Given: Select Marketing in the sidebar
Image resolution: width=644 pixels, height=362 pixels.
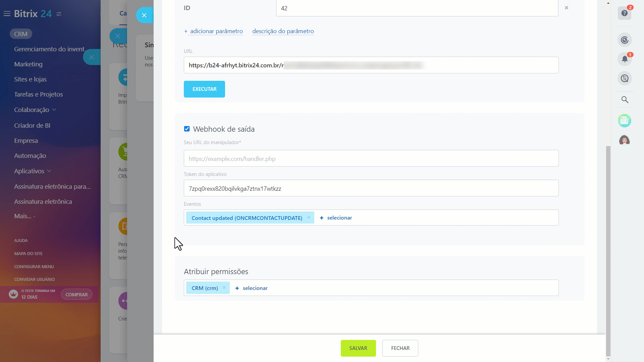Looking at the screenshot, I should coord(28,64).
